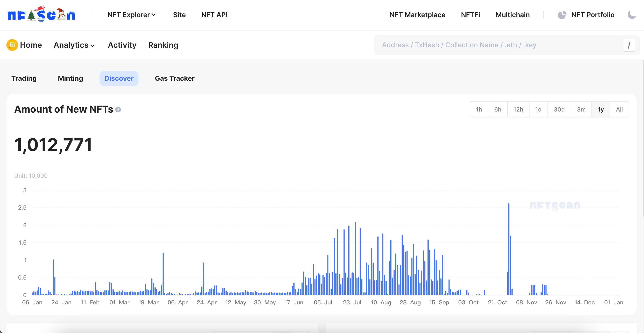
Task: Open the Multichain link
Action: pyautogui.click(x=513, y=15)
